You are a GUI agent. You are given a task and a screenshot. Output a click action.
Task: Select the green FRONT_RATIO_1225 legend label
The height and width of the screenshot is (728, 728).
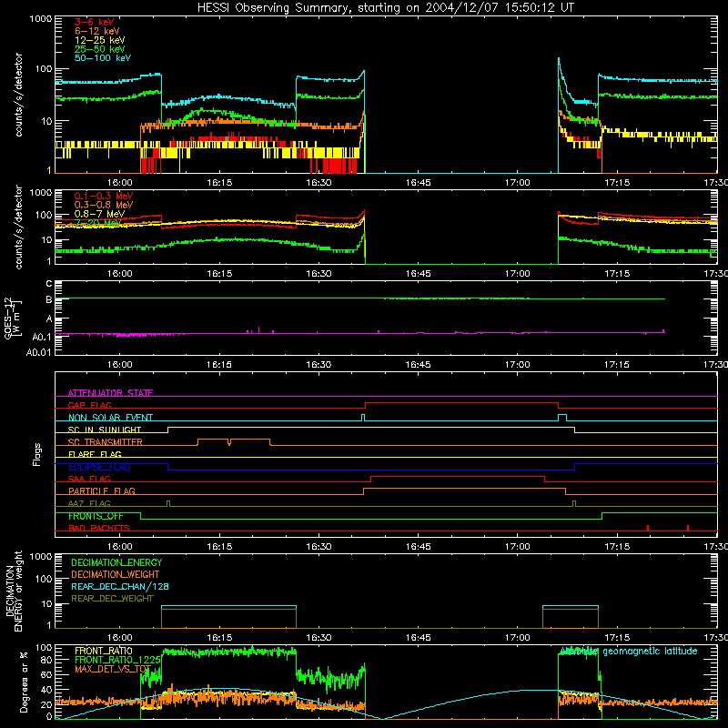(x=117, y=660)
